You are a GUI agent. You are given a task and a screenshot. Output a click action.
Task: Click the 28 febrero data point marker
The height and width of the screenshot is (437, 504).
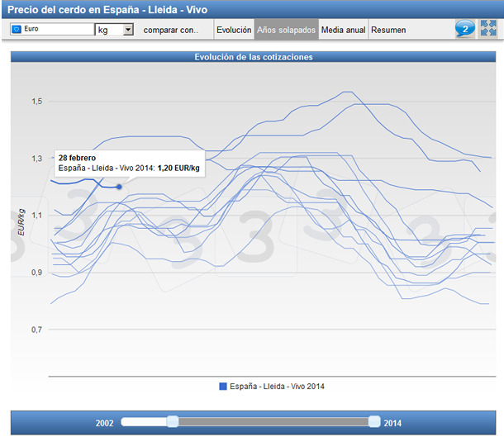119,187
